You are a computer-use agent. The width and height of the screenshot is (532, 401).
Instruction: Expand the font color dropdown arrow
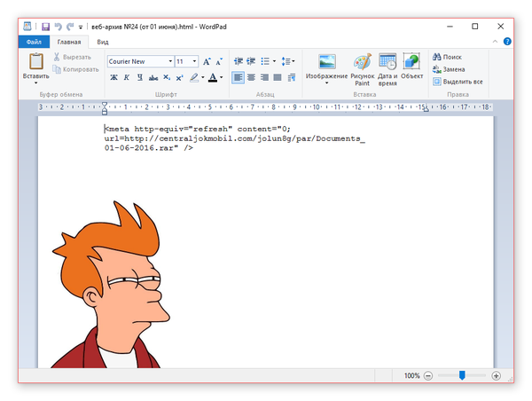tap(222, 78)
